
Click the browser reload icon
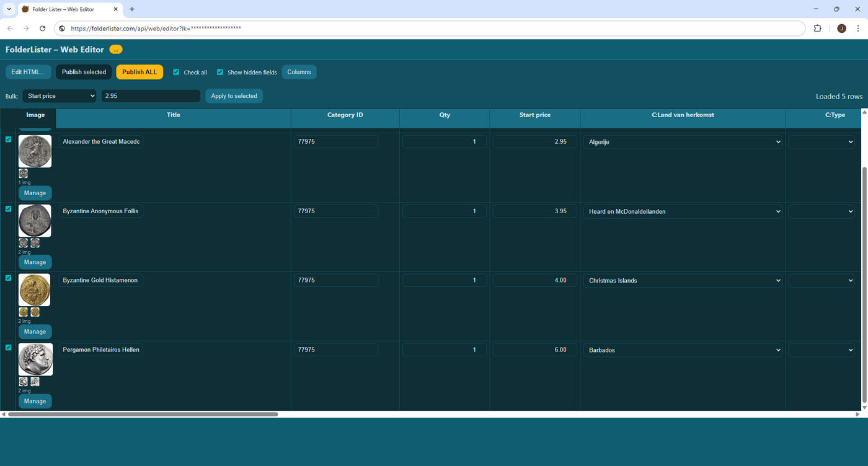(42, 29)
